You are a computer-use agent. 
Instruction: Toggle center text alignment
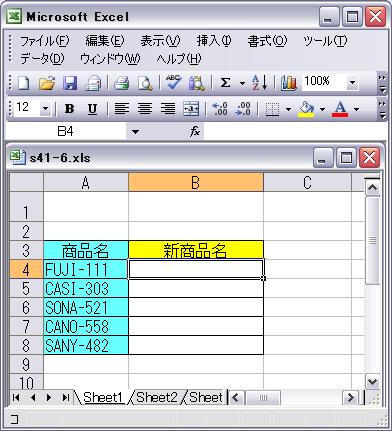coord(145,109)
